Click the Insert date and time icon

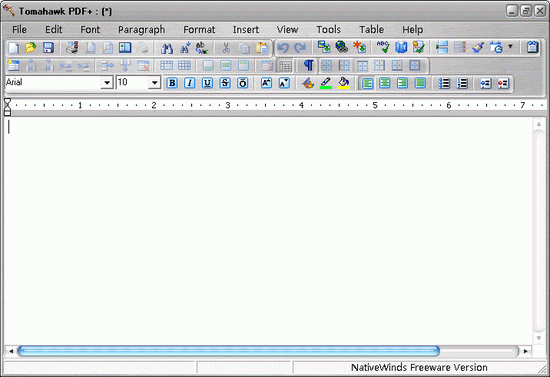496,47
